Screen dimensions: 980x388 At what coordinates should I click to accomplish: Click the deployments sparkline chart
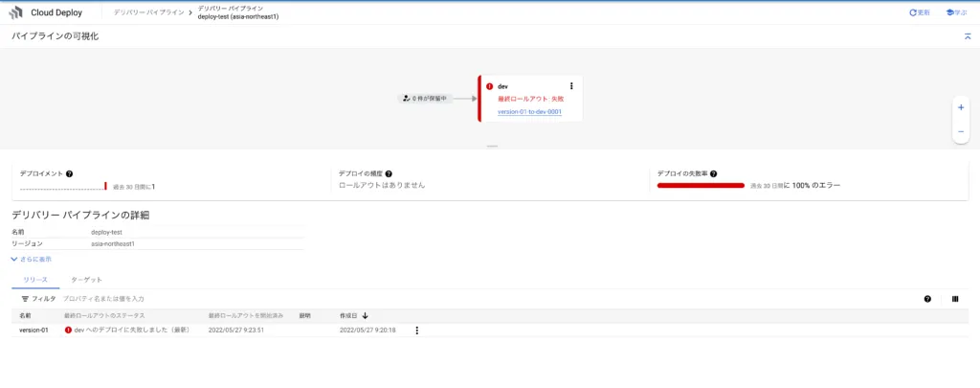[63, 186]
